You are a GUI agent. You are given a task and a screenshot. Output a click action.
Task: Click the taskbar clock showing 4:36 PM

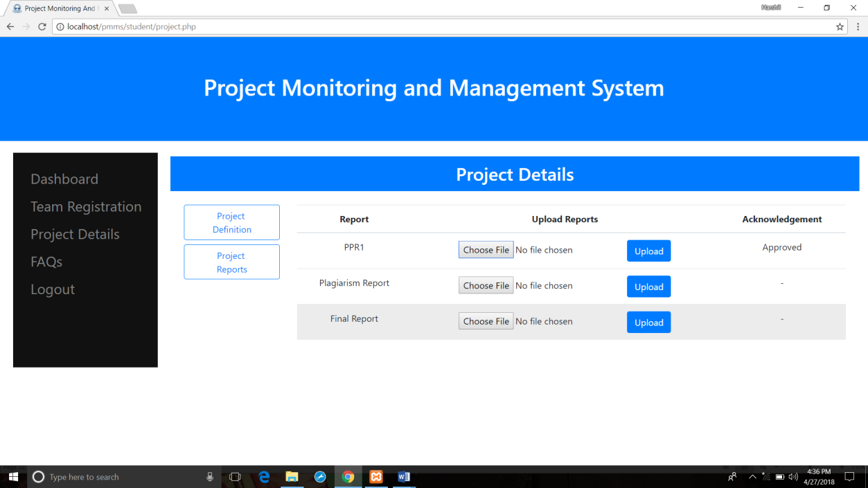(x=820, y=477)
